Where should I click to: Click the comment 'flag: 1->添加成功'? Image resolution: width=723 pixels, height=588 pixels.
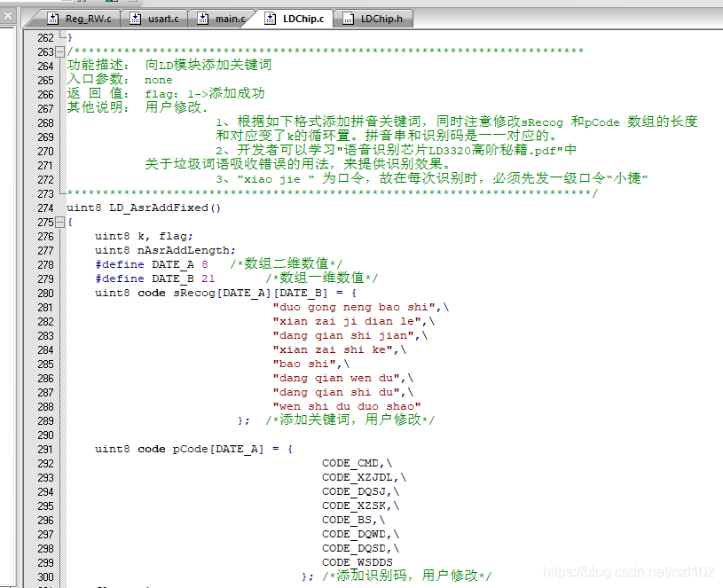pyautogui.click(x=205, y=94)
